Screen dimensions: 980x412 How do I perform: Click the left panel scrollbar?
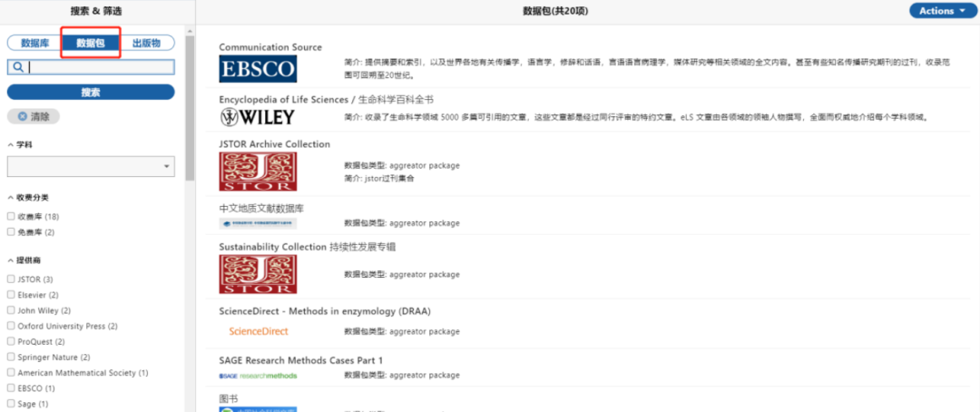[190, 108]
